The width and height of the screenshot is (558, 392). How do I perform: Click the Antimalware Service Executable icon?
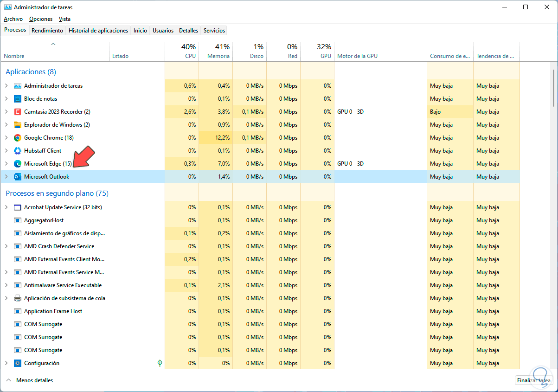tap(18, 285)
